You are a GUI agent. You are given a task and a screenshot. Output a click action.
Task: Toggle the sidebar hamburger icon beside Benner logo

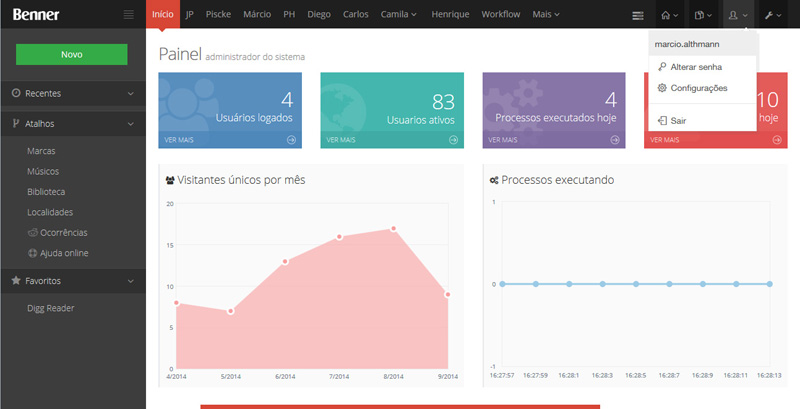point(128,15)
